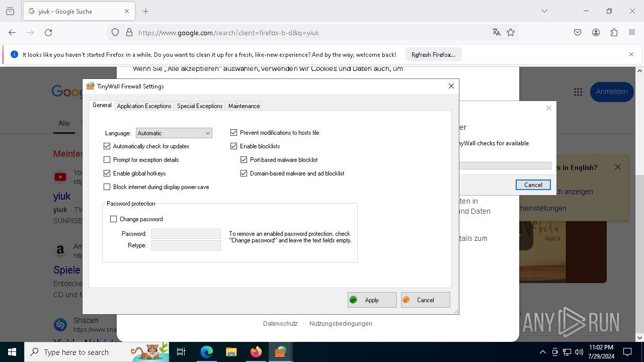Screen dimensions: 644x362
Task: Open the Nutzungsbedingungen link
Action: coord(341,324)
